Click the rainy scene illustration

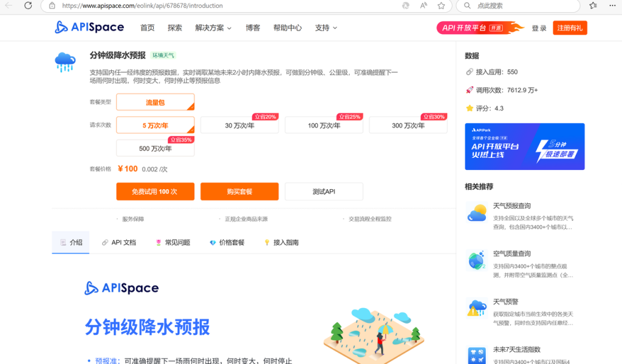tap(373, 335)
